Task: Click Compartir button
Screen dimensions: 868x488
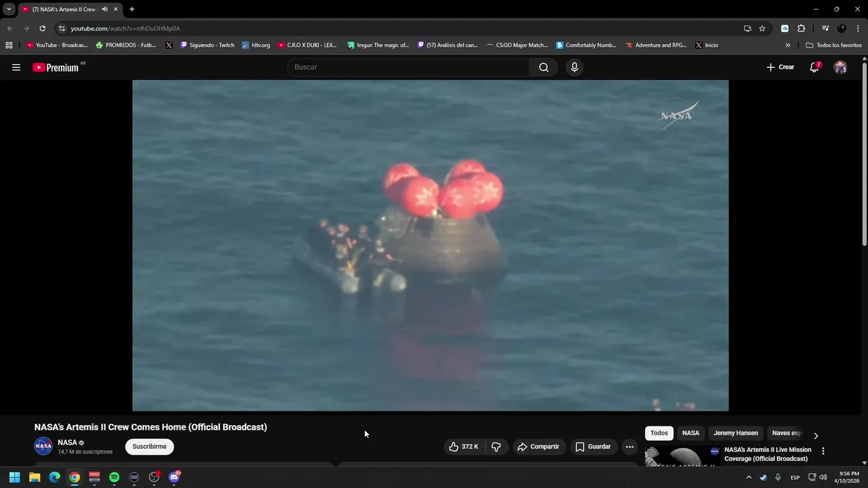Action: point(539,447)
